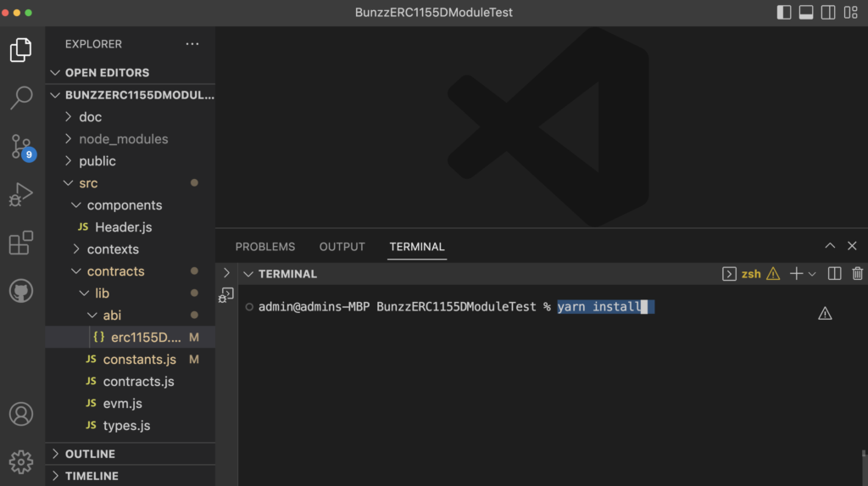Screen dimensions: 868x486
Task: Open Customize Layout icon
Action: tap(851, 12)
